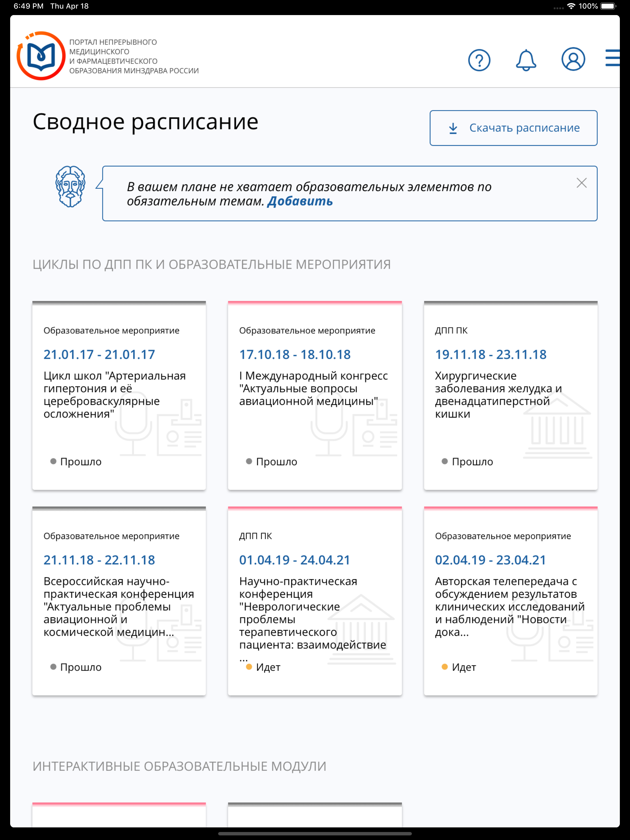This screenshot has height=840, width=630.
Task: Open the 21.11.18 - 22.11.18 date link
Action: click(99, 560)
